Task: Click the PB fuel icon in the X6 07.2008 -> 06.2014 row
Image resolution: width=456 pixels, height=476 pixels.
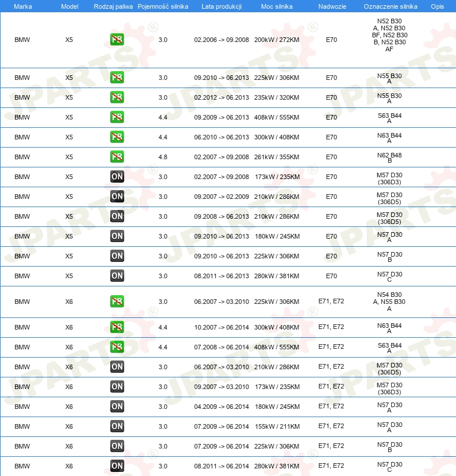Action: tap(117, 346)
